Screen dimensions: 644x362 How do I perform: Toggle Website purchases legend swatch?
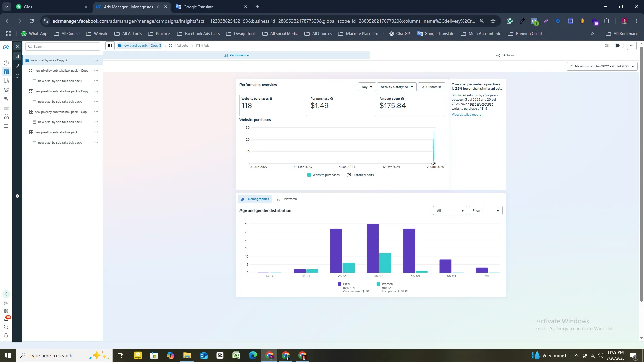point(309,175)
